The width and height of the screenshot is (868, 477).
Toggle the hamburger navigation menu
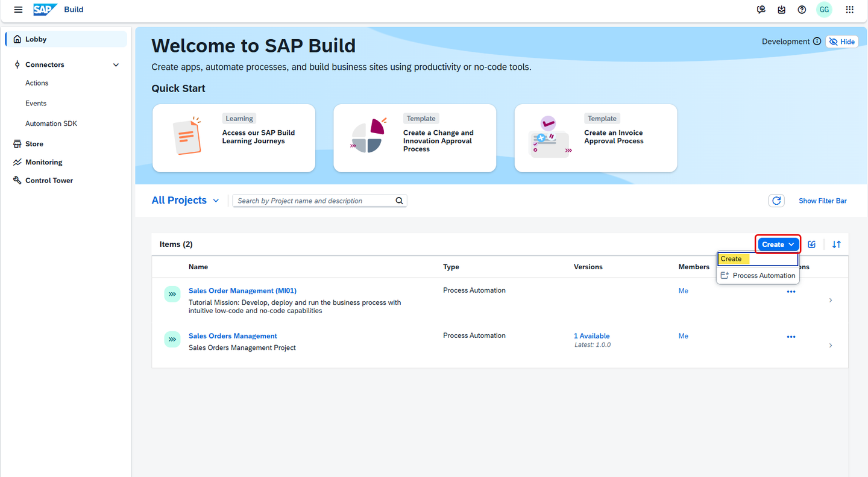tap(18, 10)
